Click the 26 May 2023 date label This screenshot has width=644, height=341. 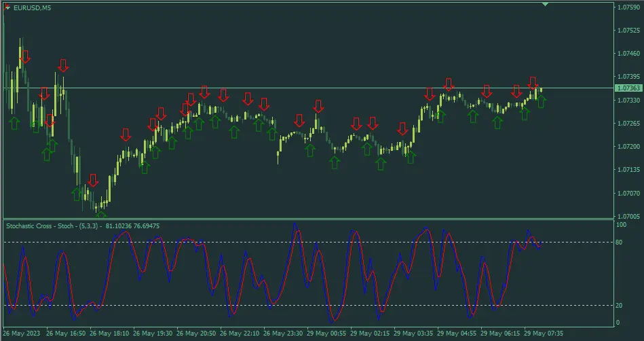click(21, 334)
